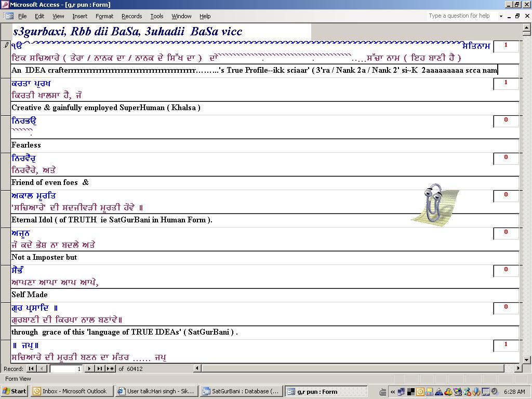Click the number box on the Self Made record

(x=506, y=270)
